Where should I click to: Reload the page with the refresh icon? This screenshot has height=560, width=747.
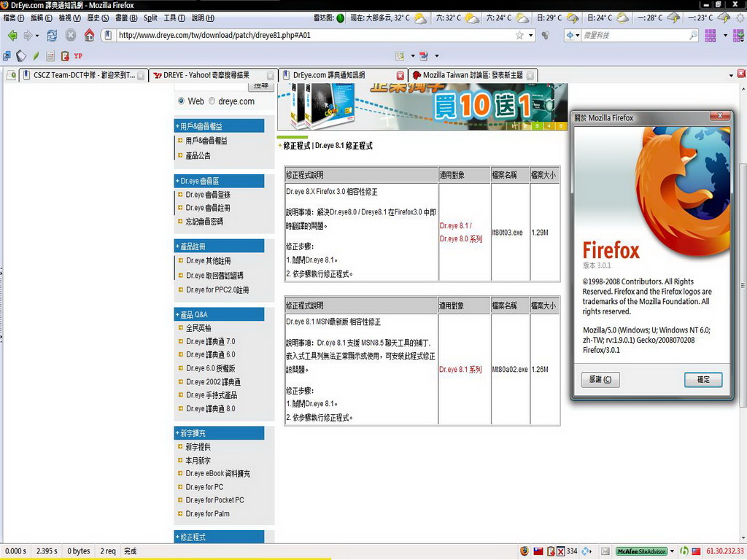point(52,35)
